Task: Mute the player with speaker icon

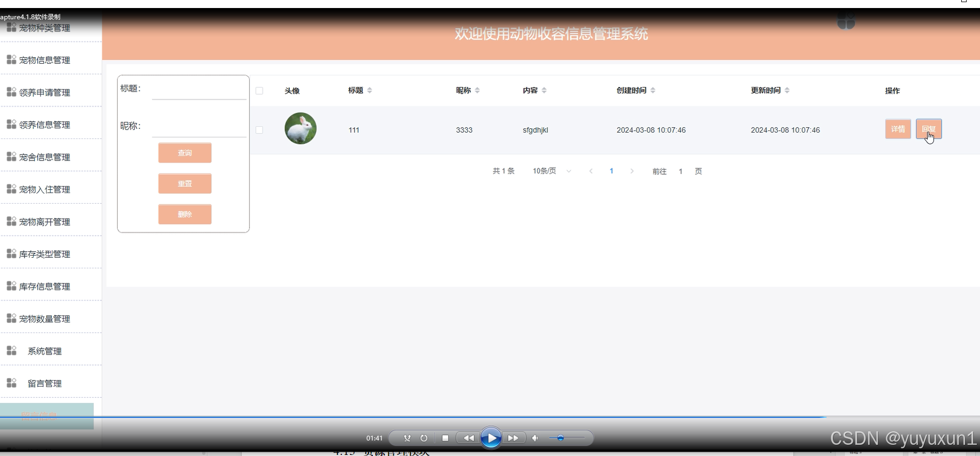Action: [535, 438]
